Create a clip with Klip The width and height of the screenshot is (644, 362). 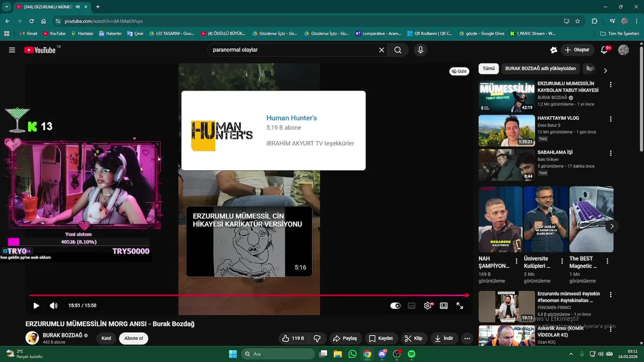414,338
